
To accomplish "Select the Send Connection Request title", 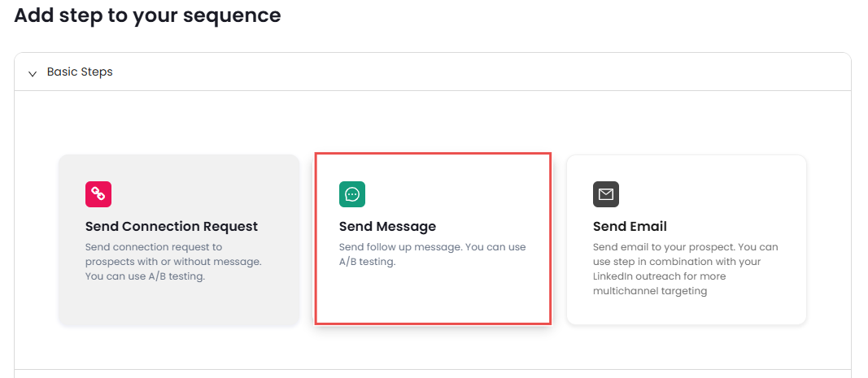I will (x=172, y=226).
